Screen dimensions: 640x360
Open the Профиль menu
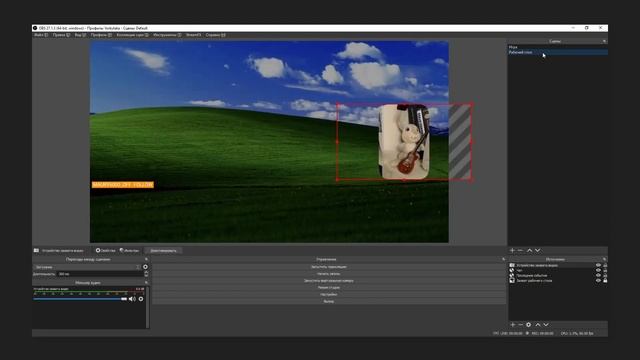coord(101,35)
